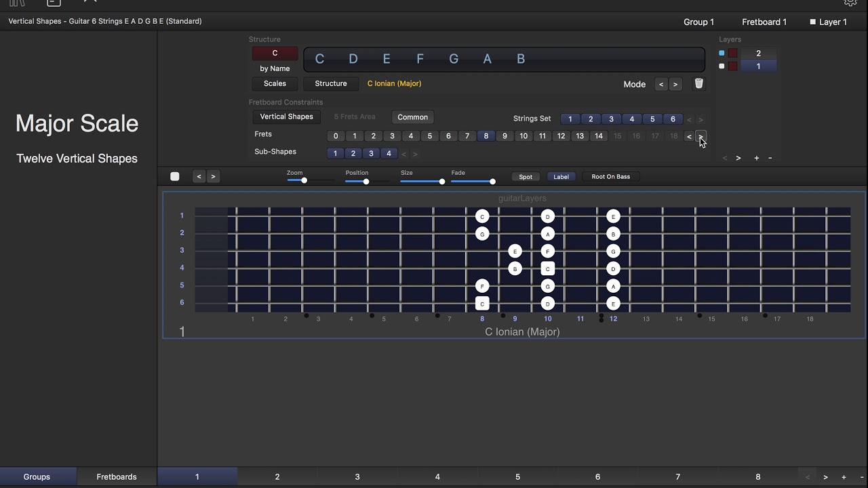
Task: Click the white square button beside Zoom
Action: [x=175, y=176]
